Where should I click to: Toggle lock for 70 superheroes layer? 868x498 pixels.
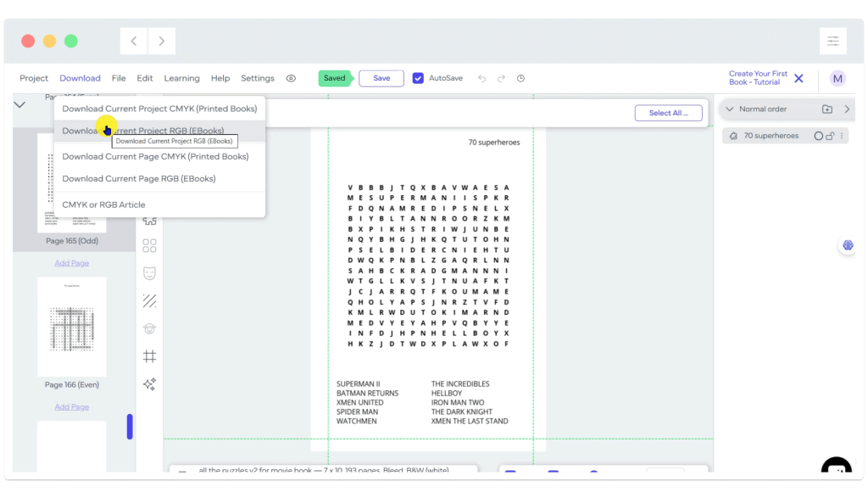coord(830,136)
